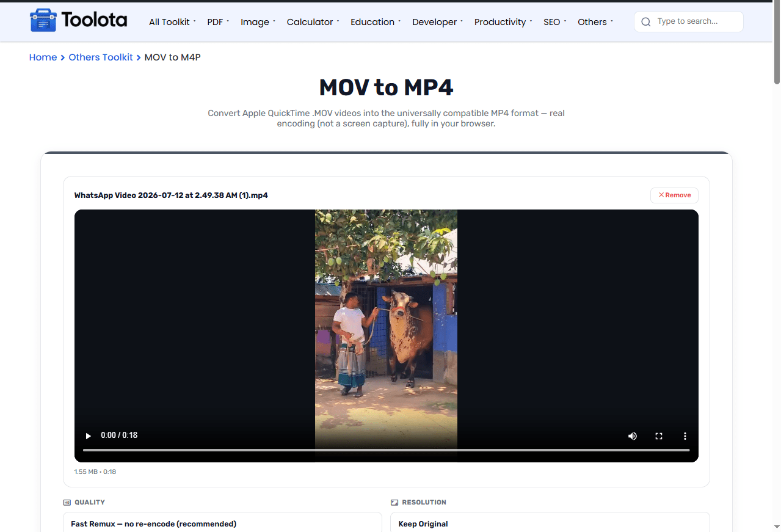Mute the video with speaker icon
The image size is (781, 532).
click(x=633, y=435)
